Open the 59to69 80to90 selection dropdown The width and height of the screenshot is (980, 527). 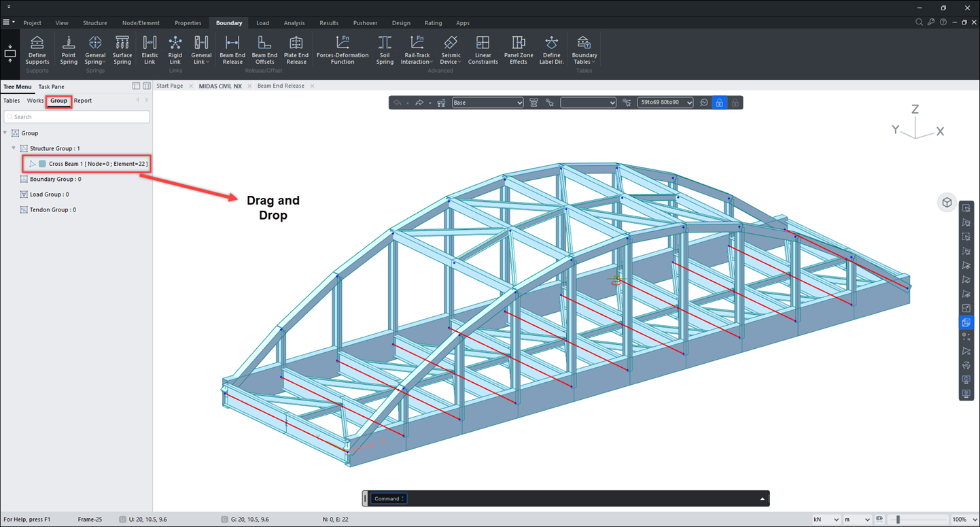coord(665,103)
